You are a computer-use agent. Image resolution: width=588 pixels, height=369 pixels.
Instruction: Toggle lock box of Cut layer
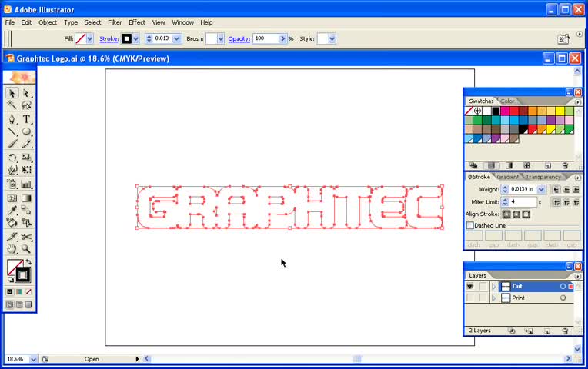[x=483, y=286]
